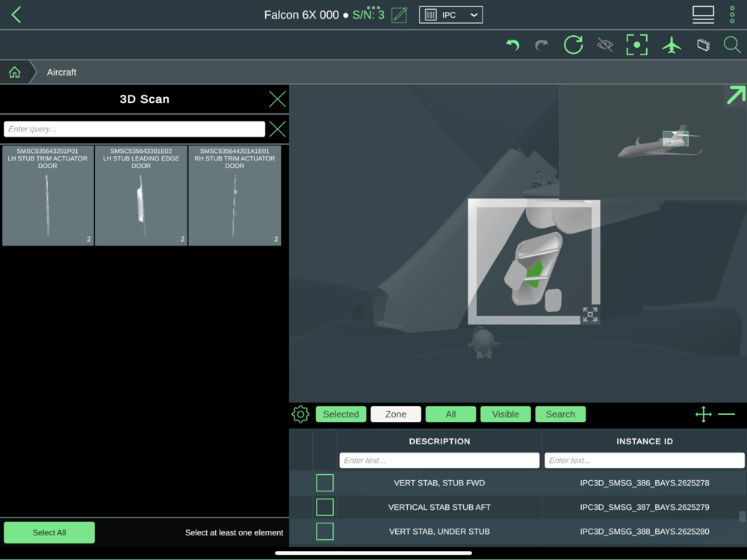Image resolution: width=747 pixels, height=560 pixels.
Task: Click the DESCRIPTION filter text field
Action: tap(439, 461)
